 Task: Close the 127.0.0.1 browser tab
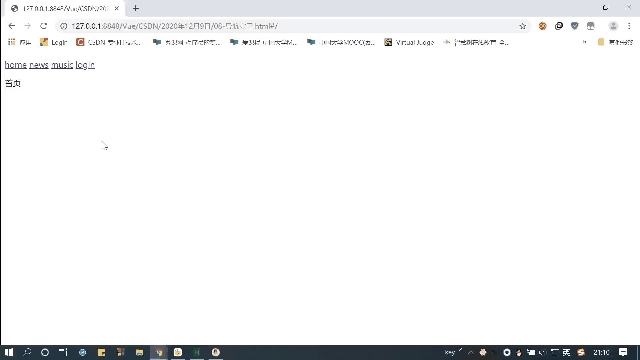click(x=117, y=8)
